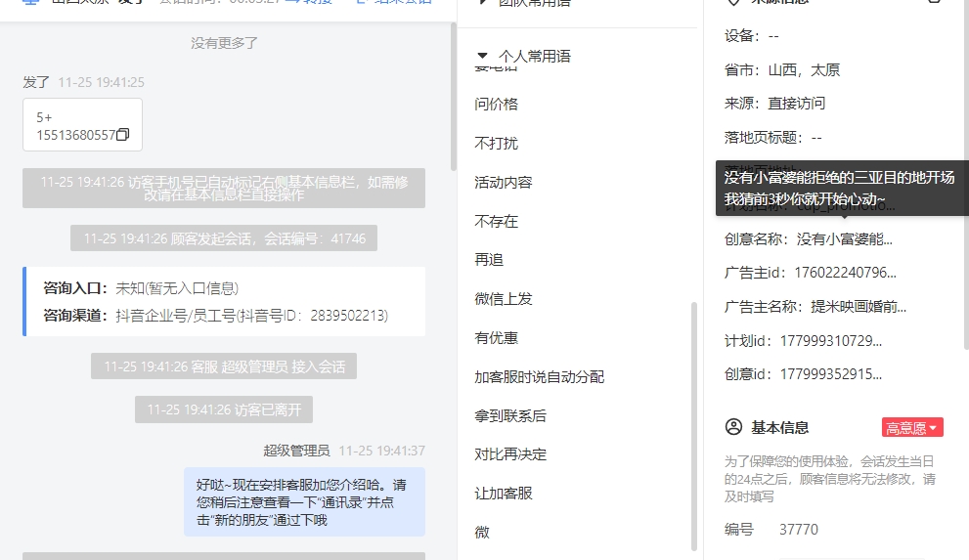Screen dimensions: 969x560
Task: Select the 拿到联系后 quick phrase
Action: pos(510,415)
